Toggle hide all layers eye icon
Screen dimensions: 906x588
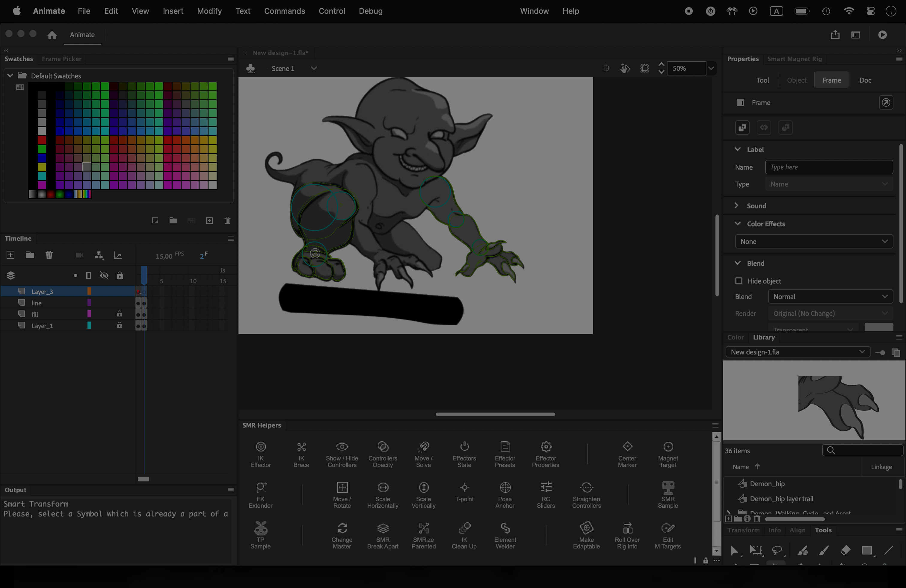[104, 275]
